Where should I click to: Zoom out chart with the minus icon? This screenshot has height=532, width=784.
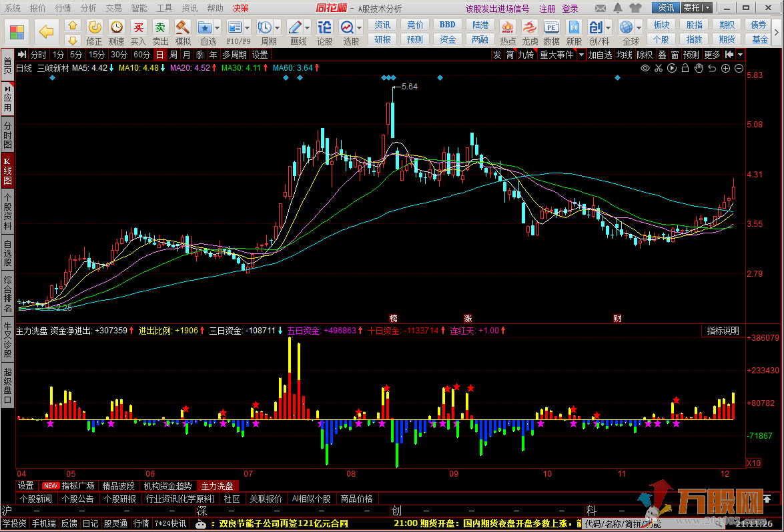point(739,69)
